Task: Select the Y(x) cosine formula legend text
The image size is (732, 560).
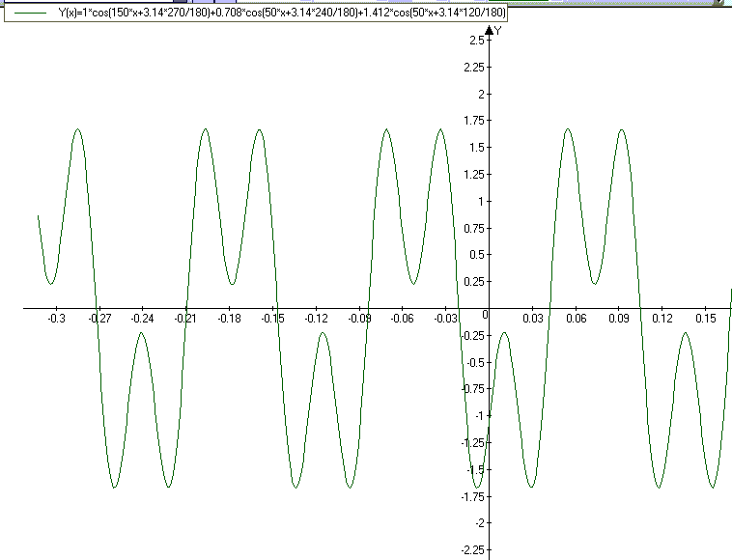Action: [282, 13]
